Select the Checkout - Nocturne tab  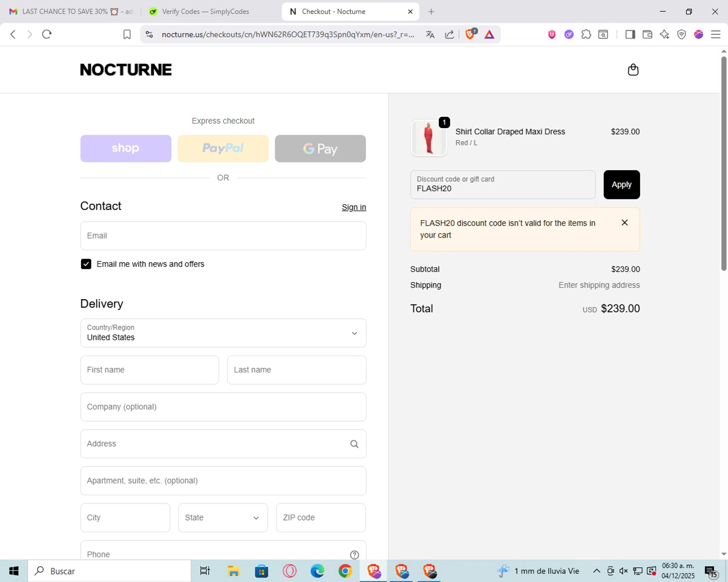click(350, 12)
